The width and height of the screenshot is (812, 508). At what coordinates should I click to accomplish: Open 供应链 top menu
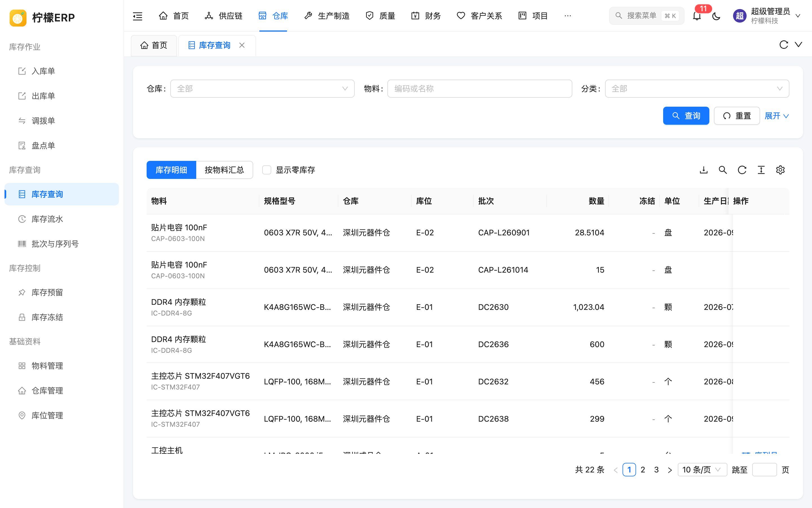[224, 16]
